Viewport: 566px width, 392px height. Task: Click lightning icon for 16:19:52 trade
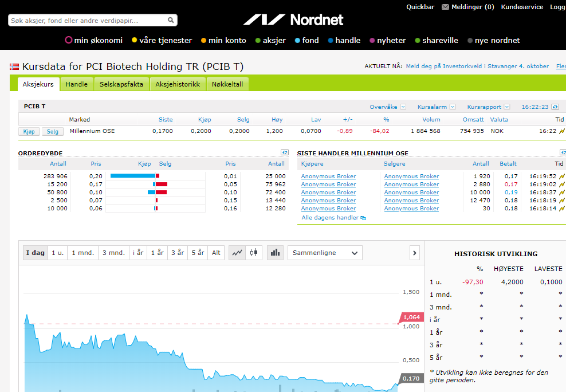[561, 177]
